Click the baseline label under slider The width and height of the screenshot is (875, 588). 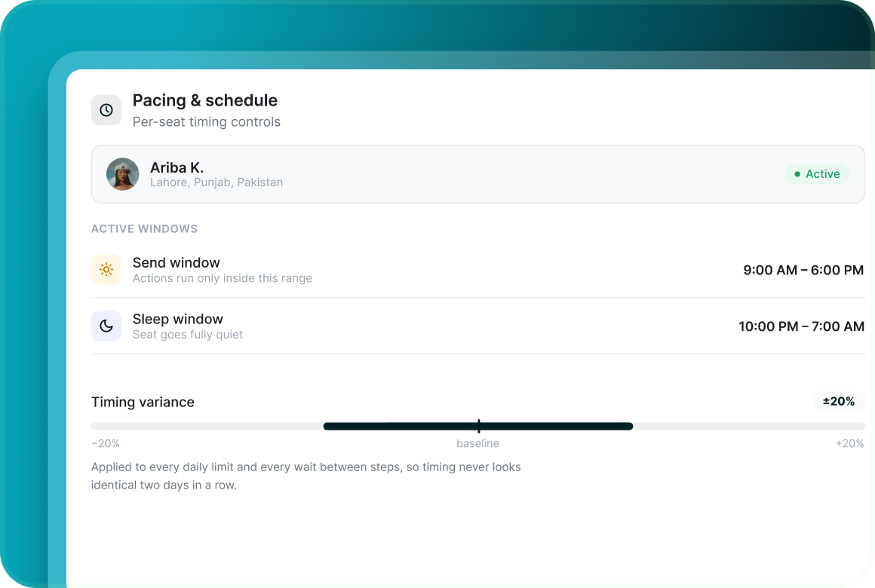pos(477,443)
